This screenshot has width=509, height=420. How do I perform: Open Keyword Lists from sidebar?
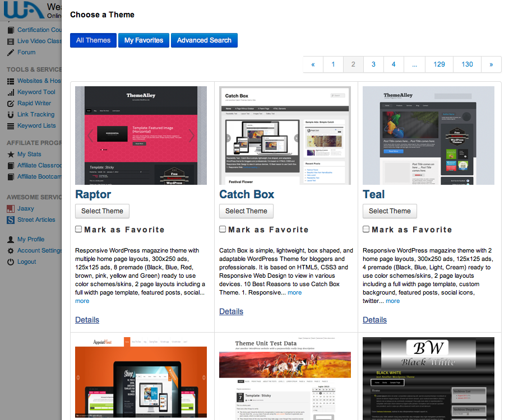point(36,125)
